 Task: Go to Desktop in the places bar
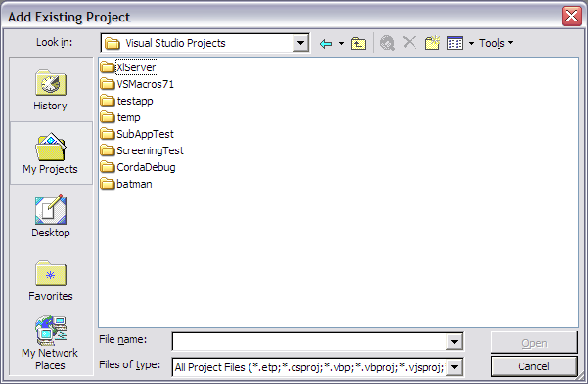51,217
